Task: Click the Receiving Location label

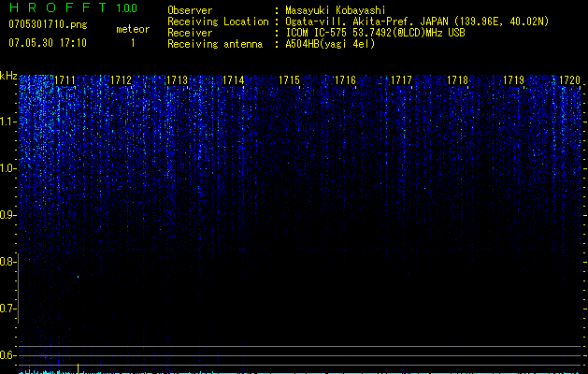Action: click(218, 22)
